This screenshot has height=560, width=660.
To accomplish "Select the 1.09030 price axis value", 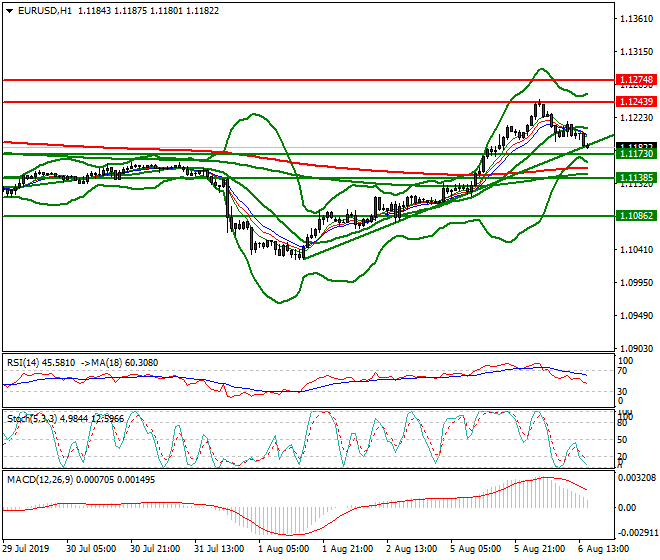I will (x=636, y=348).
